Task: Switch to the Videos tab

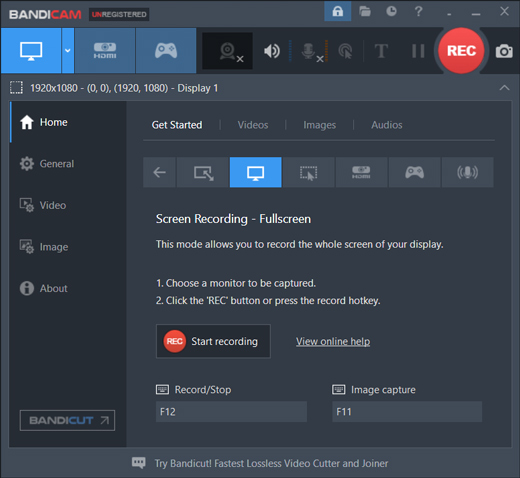Action: click(253, 125)
